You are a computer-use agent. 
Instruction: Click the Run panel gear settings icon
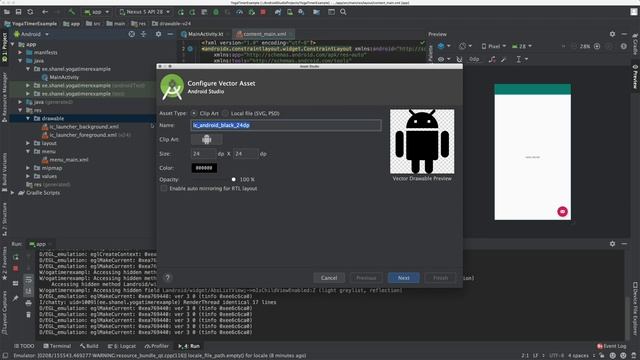click(612, 244)
